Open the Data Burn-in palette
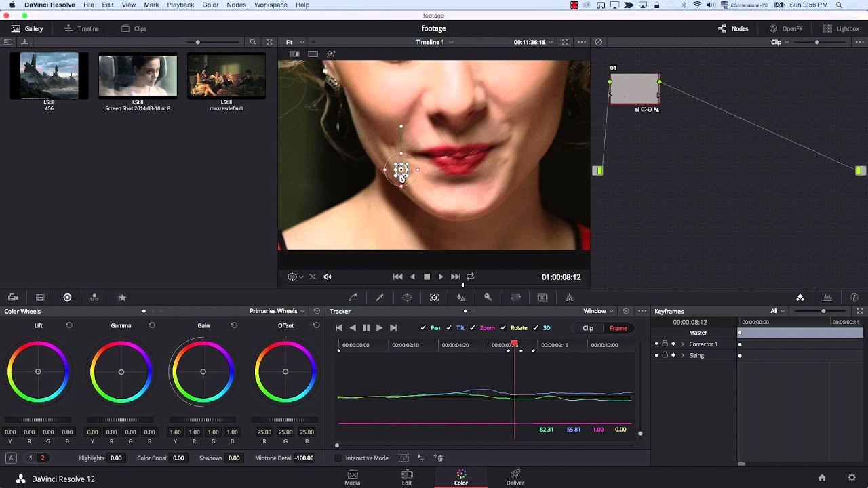 [570, 298]
